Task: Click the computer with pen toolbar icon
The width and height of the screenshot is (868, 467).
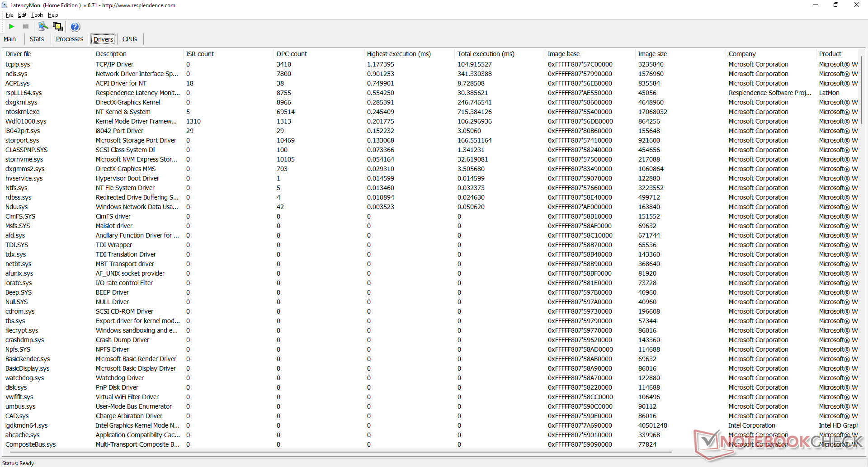Action: click(x=43, y=27)
